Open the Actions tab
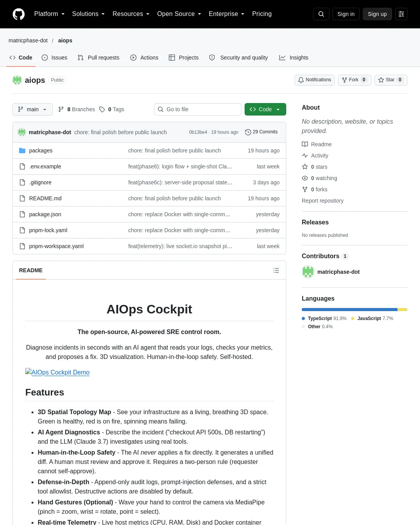 (x=144, y=58)
